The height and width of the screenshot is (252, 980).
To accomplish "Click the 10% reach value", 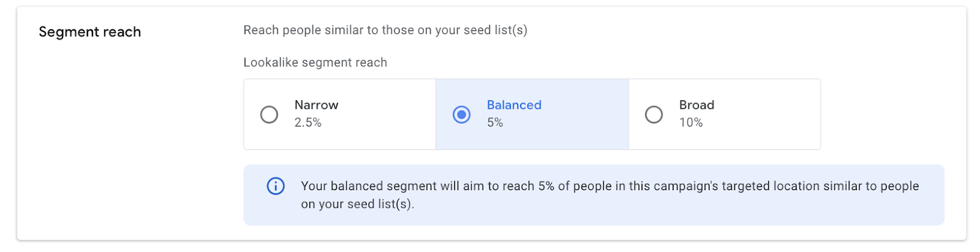I will [x=691, y=122].
